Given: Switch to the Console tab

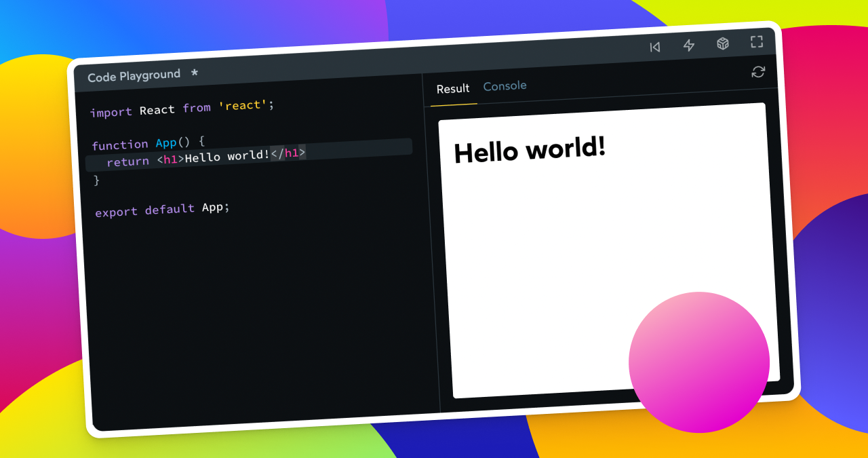Looking at the screenshot, I should 505,86.
